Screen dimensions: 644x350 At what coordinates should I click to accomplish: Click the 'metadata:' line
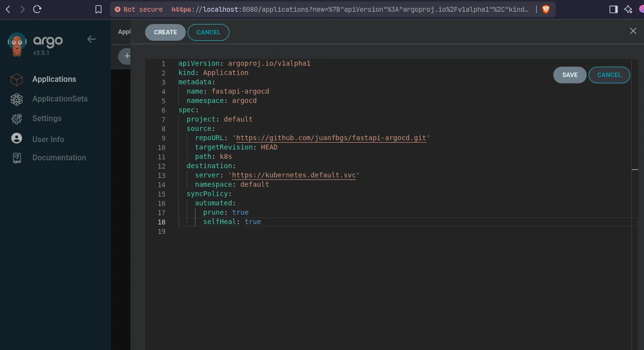197,82
